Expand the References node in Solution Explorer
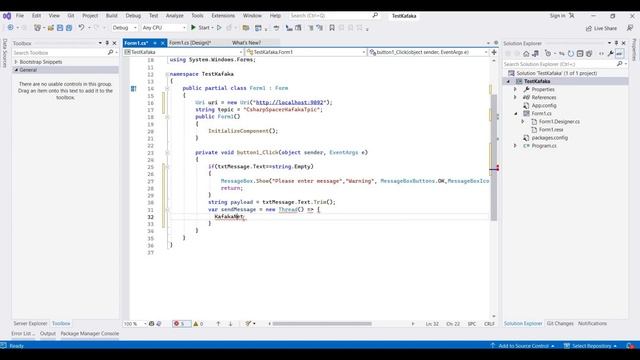 [515, 97]
